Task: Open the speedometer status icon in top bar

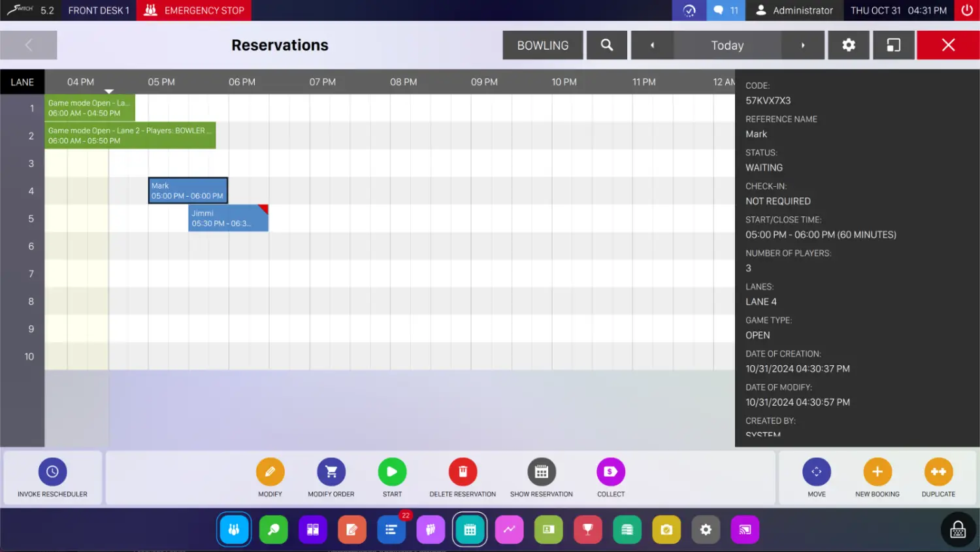Action: click(x=689, y=10)
